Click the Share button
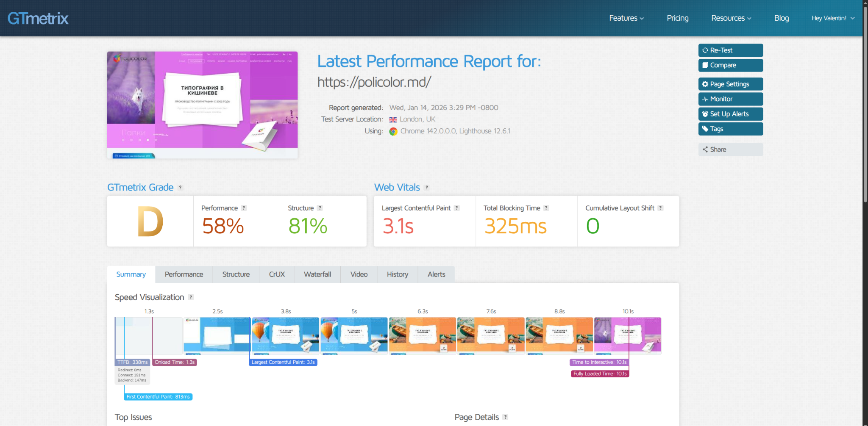 730,149
